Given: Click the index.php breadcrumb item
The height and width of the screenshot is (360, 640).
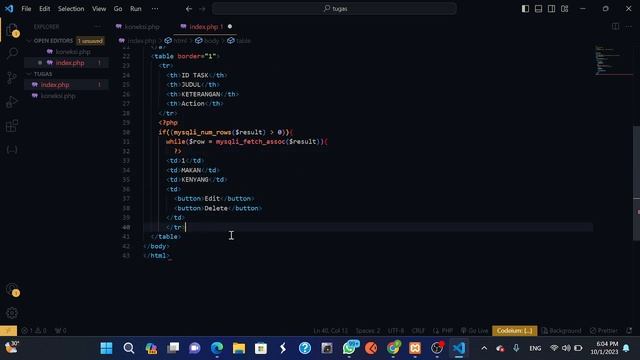Looking at the screenshot, I should pyautogui.click(x=138, y=41).
